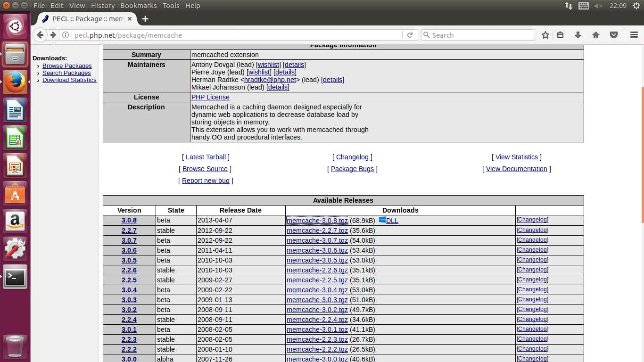Open Search Packages link

(x=66, y=73)
